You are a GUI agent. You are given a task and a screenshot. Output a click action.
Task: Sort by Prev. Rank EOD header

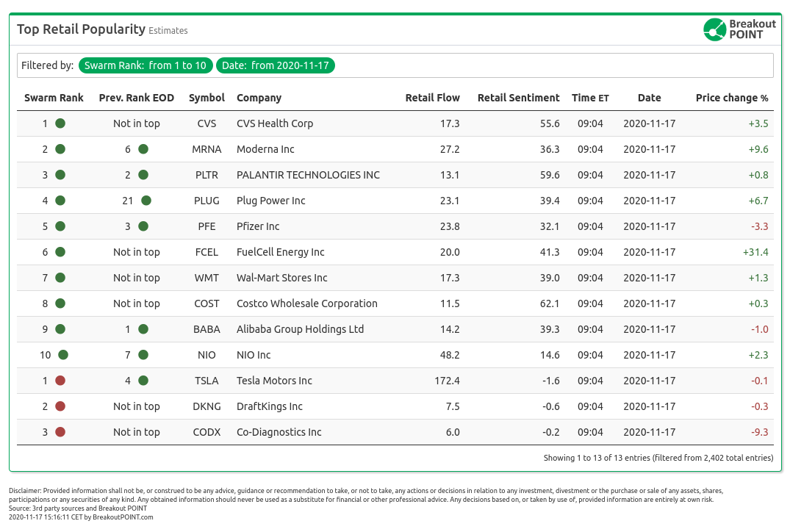(136, 98)
